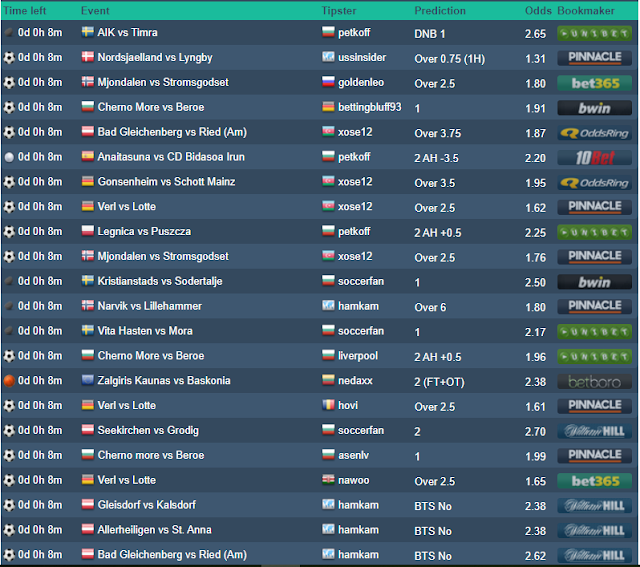
Task: View tipster asenlv's profile
Action: click(353, 456)
